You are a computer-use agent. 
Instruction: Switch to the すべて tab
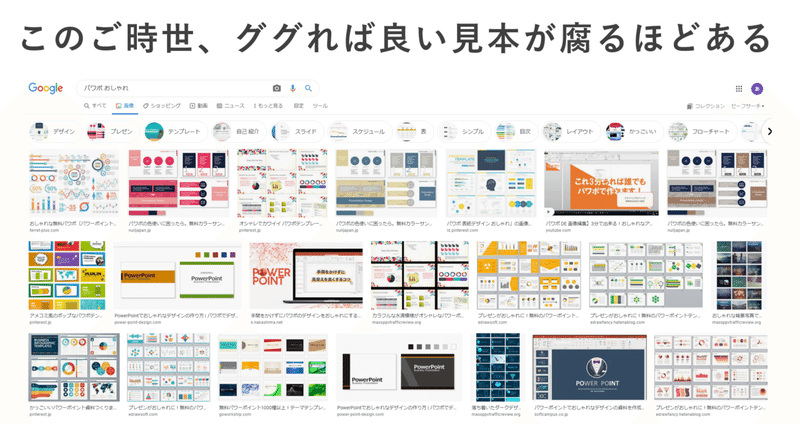[x=95, y=106]
